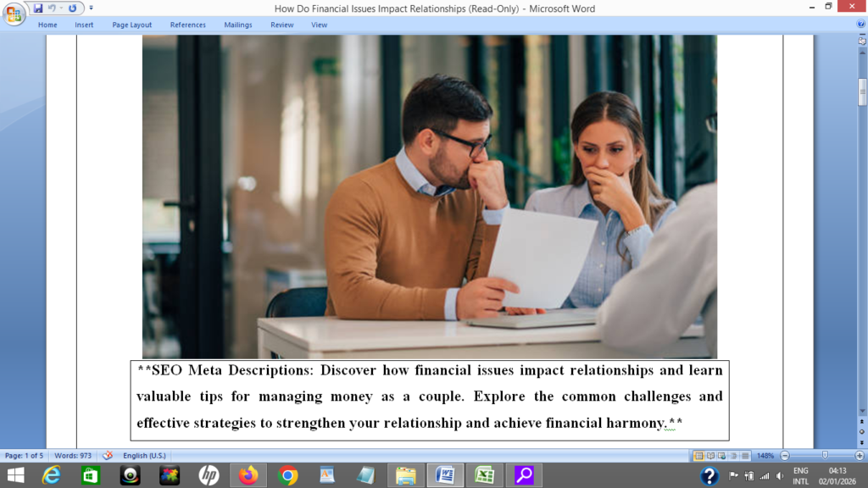Screen dimensions: 868x488
Task: Click the zoom slider handle
Action: 824,456
